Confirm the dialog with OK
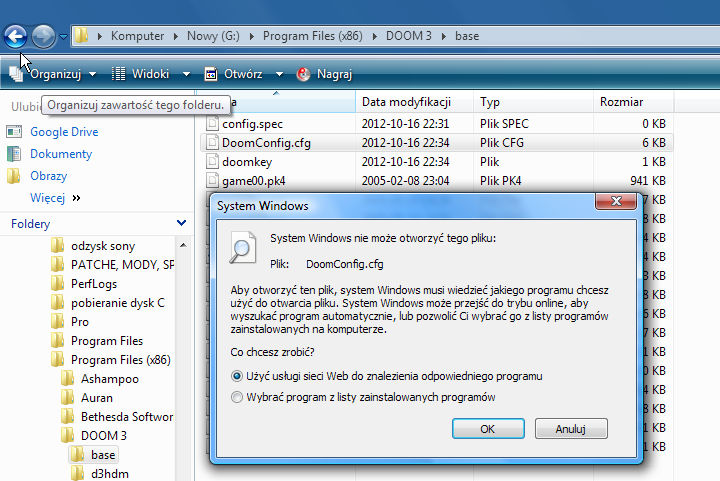720x481 pixels. [488, 429]
